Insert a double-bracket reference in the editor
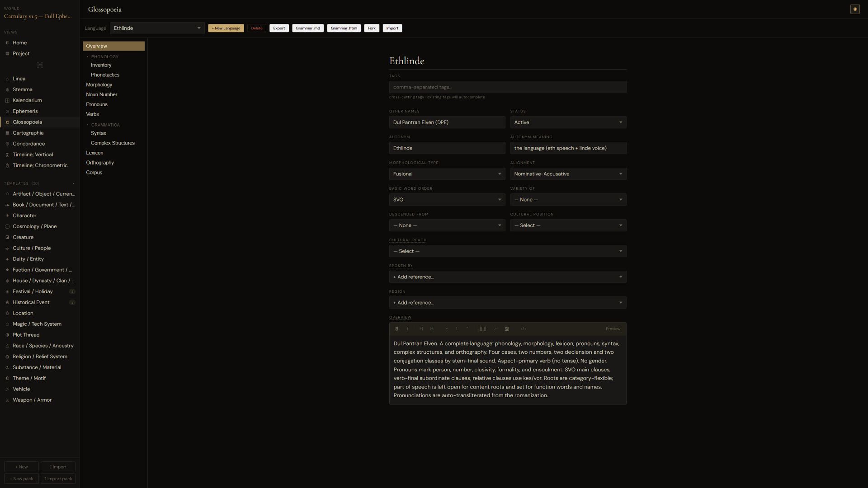This screenshot has width=868, height=488. [x=483, y=329]
